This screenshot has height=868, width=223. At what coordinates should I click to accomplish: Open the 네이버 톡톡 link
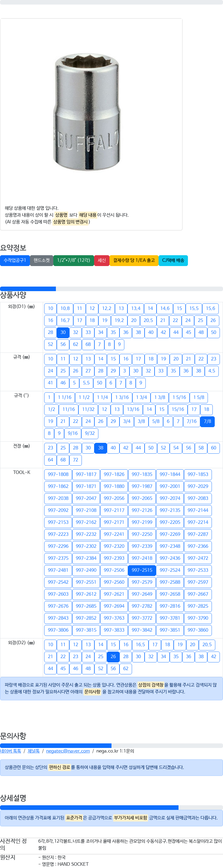pyautogui.click(x=11, y=751)
